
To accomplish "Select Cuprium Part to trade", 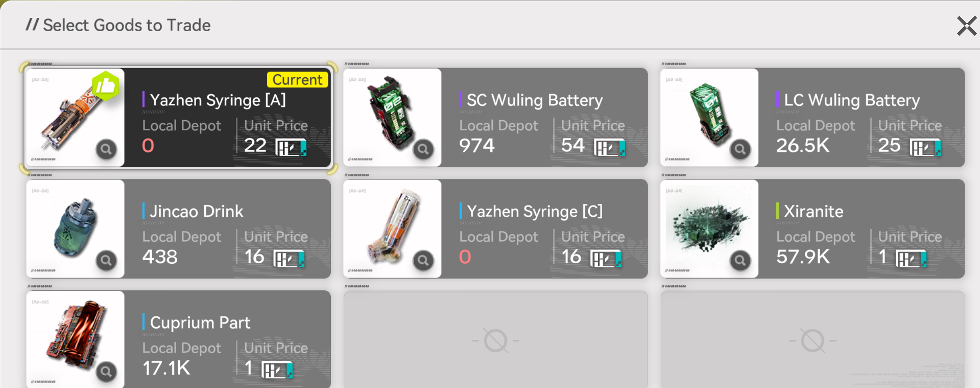I will pos(178,339).
